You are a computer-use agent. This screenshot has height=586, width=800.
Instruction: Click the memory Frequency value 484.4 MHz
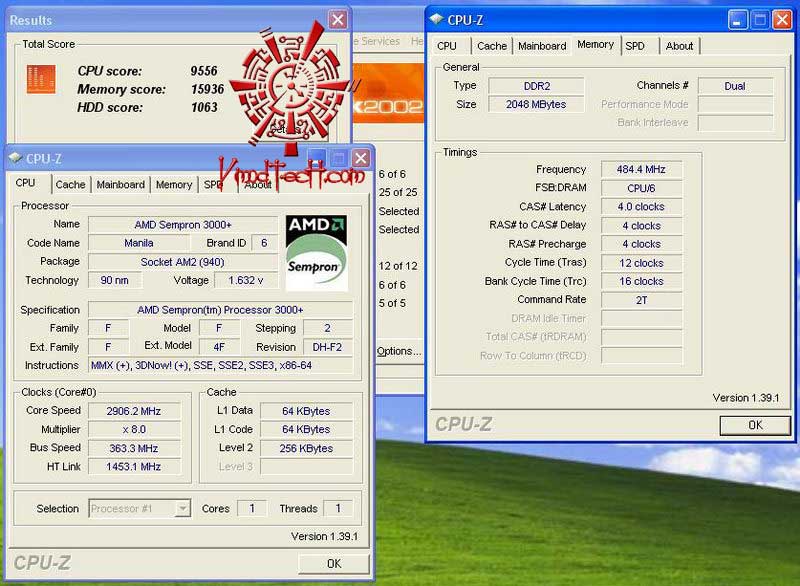(641, 169)
